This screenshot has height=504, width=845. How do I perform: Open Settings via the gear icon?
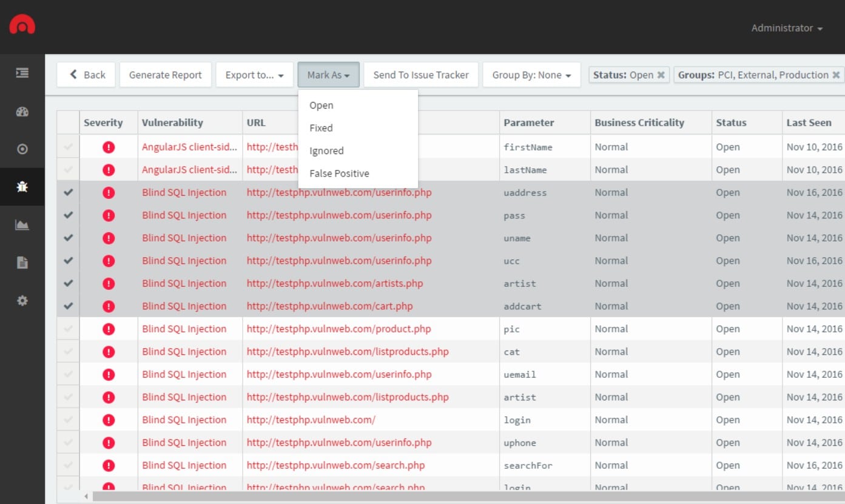tap(22, 300)
